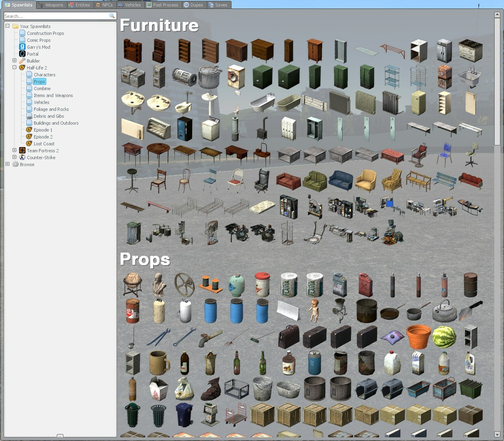Screen dimensions: 504x441
Task: Open the Portal spawnlist
Action: (x=32, y=54)
